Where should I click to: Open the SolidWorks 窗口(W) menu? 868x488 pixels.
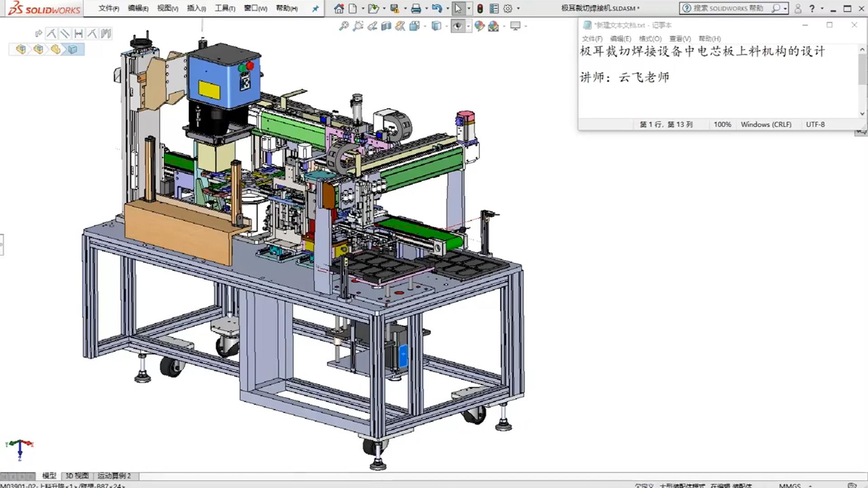pyautogui.click(x=256, y=8)
